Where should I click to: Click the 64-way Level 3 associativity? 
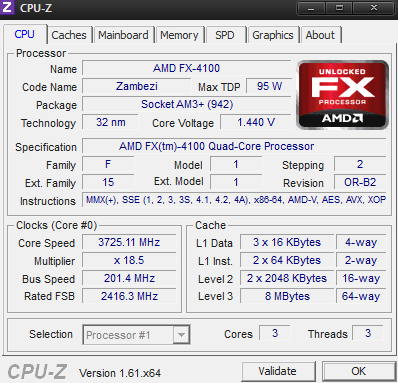(361, 296)
